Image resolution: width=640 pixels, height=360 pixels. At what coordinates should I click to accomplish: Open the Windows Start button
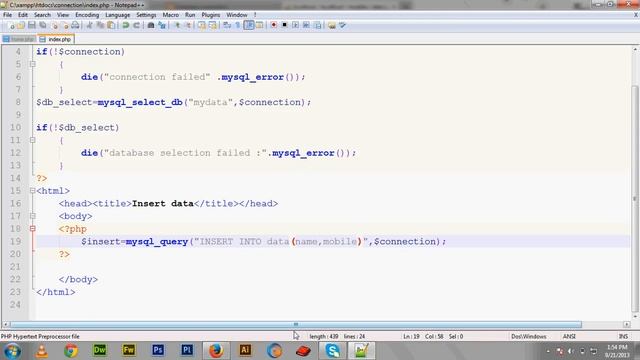tap(12, 351)
